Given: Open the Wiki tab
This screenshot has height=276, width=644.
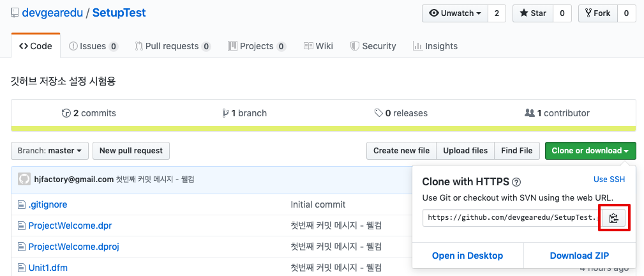Looking at the screenshot, I should pyautogui.click(x=318, y=46).
